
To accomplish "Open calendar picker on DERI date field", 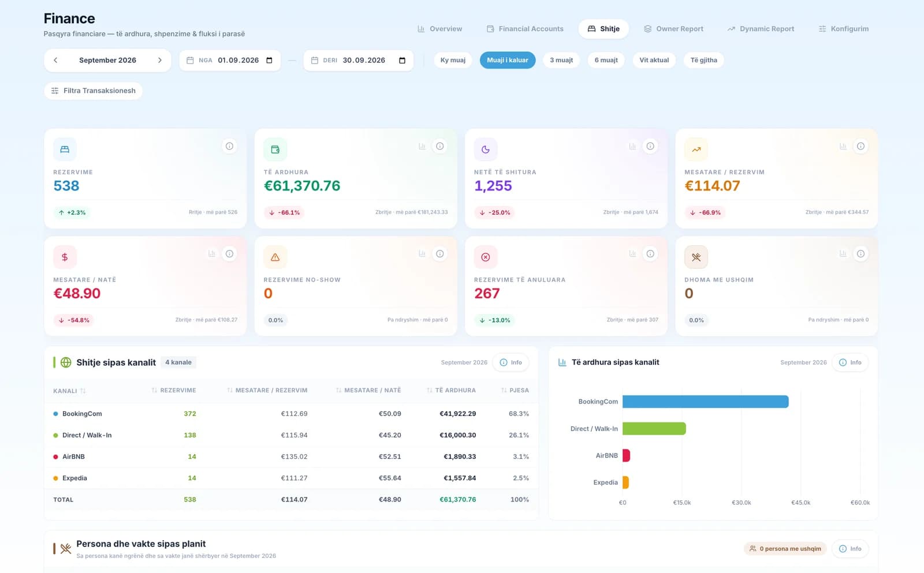I will pyautogui.click(x=403, y=60).
